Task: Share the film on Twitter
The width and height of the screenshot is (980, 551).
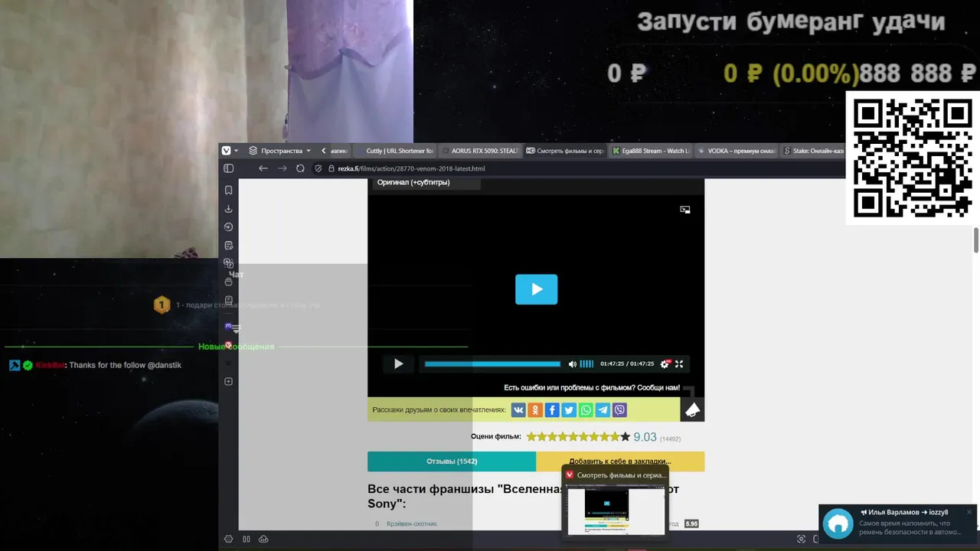Action: [x=569, y=410]
